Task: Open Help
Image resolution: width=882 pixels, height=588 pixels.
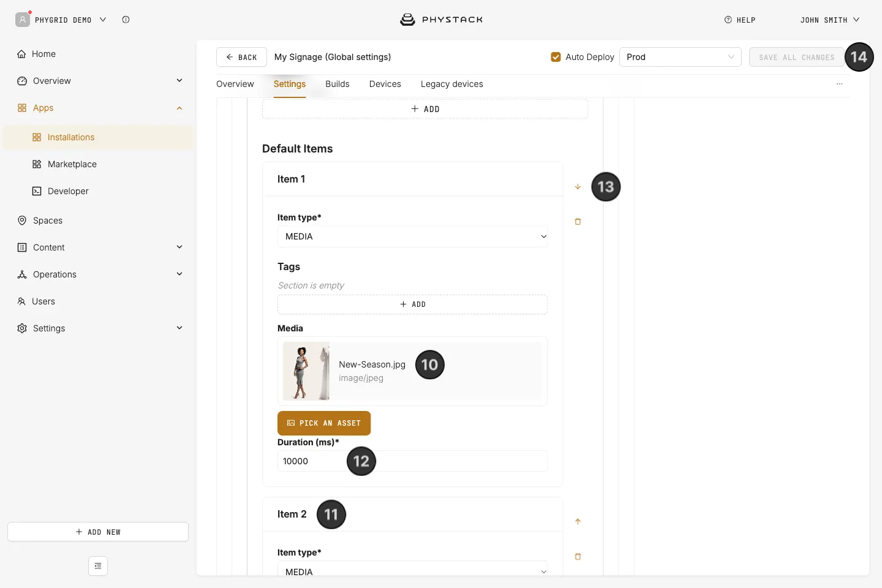Action: [x=740, y=20]
